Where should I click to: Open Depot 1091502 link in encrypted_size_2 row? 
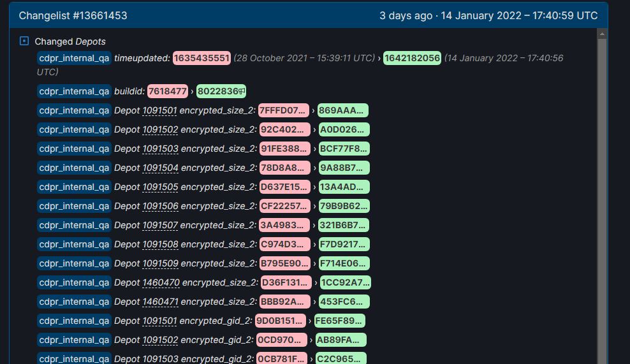pos(160,130)
